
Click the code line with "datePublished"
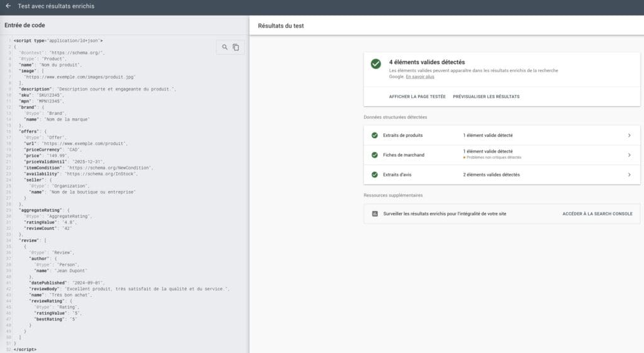coord(67,283)
